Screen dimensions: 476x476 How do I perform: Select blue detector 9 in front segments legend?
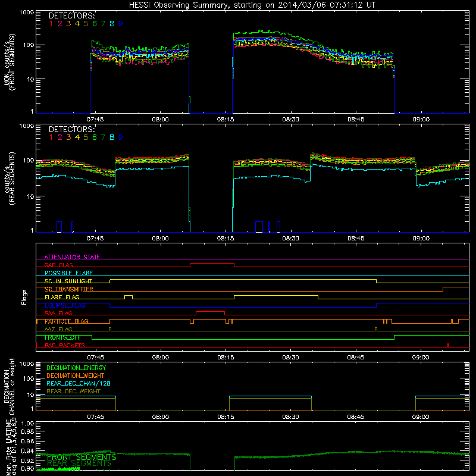click(121, 24)
